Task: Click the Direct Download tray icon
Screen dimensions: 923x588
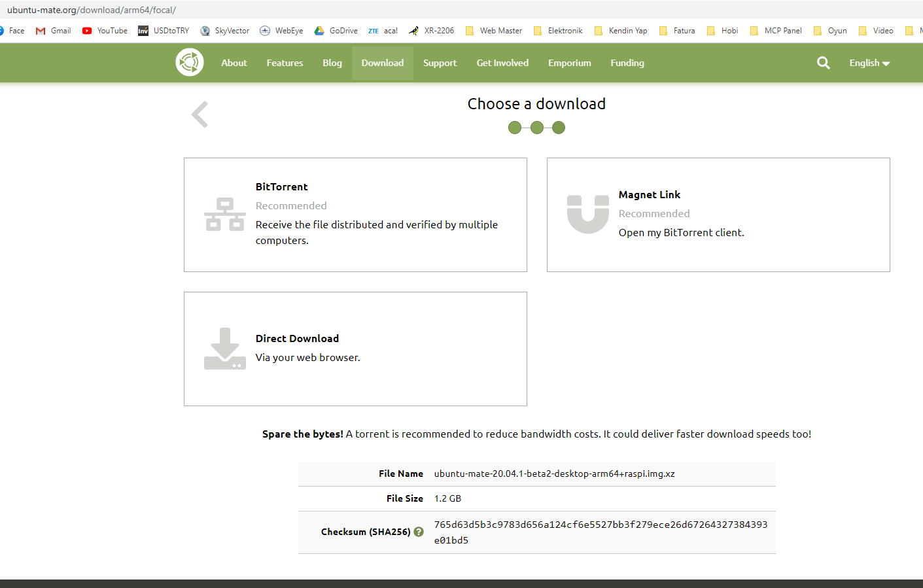Action: coord(225,349)
